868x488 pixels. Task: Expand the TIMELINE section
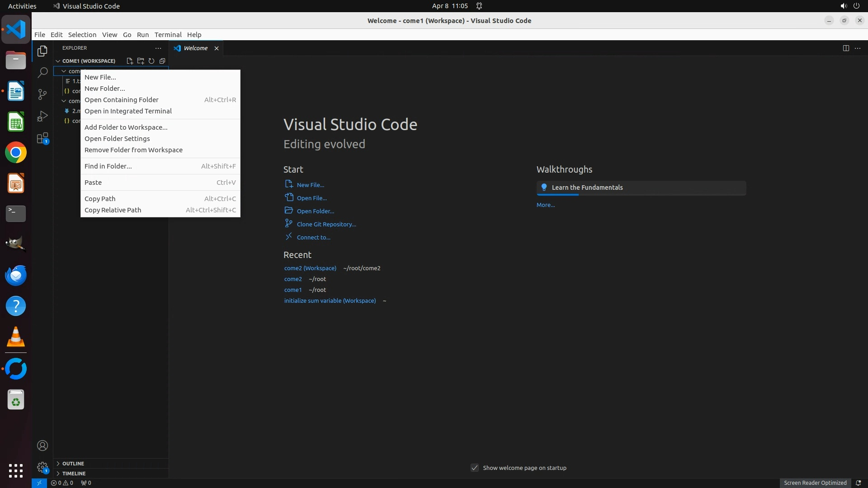click(x=74, y=474)
